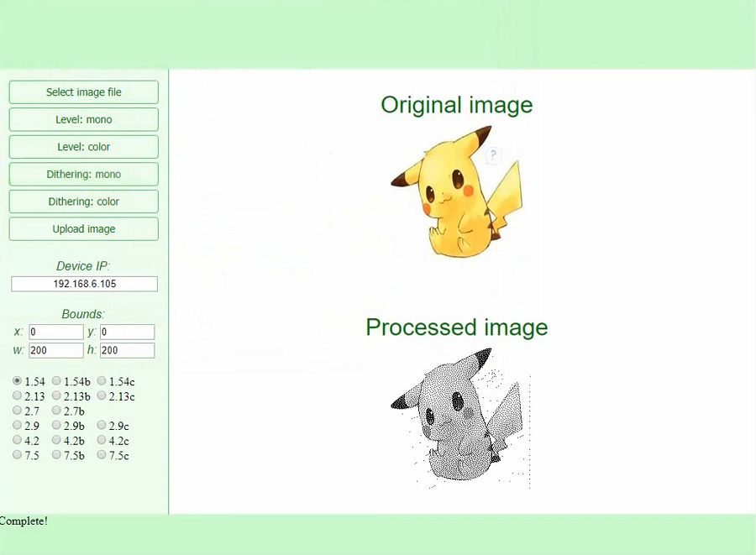Select the 2.9b display radio button

point(56,425)
